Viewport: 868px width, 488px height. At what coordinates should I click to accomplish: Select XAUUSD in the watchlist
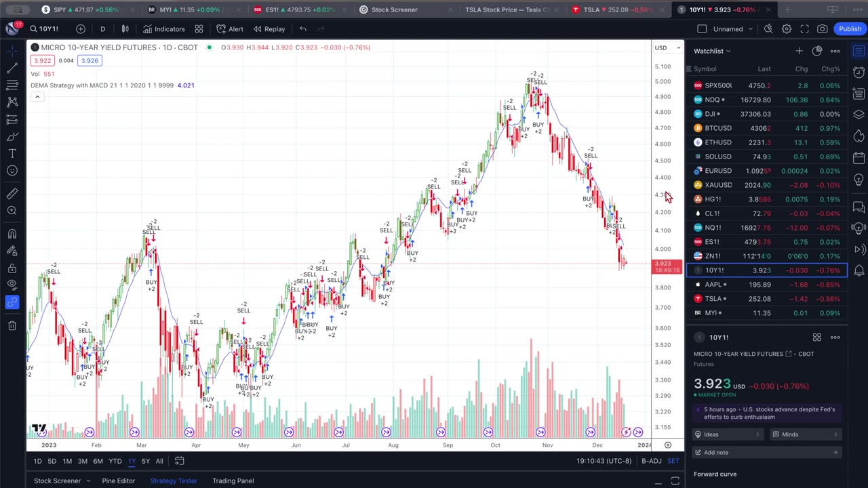[x=767, y=185]
